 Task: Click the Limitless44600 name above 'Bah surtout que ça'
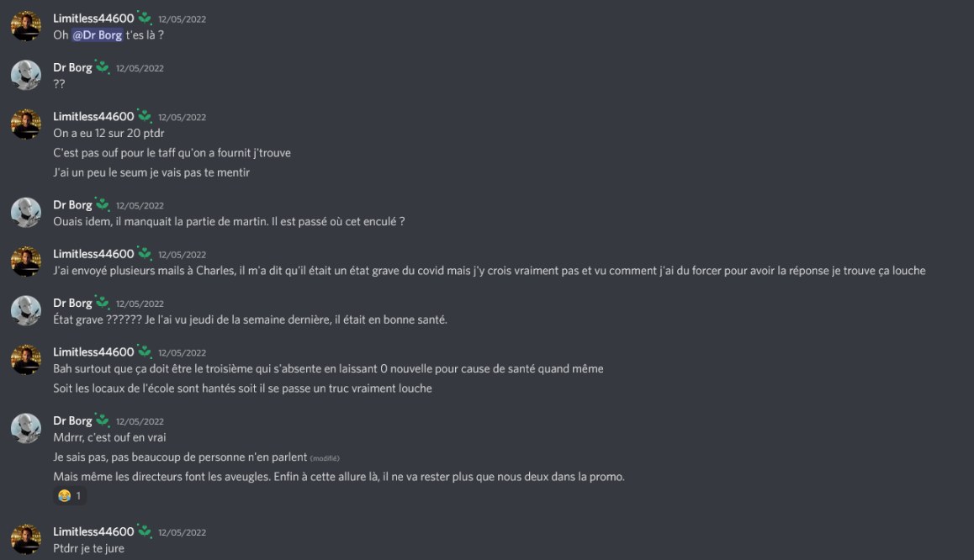93,351
